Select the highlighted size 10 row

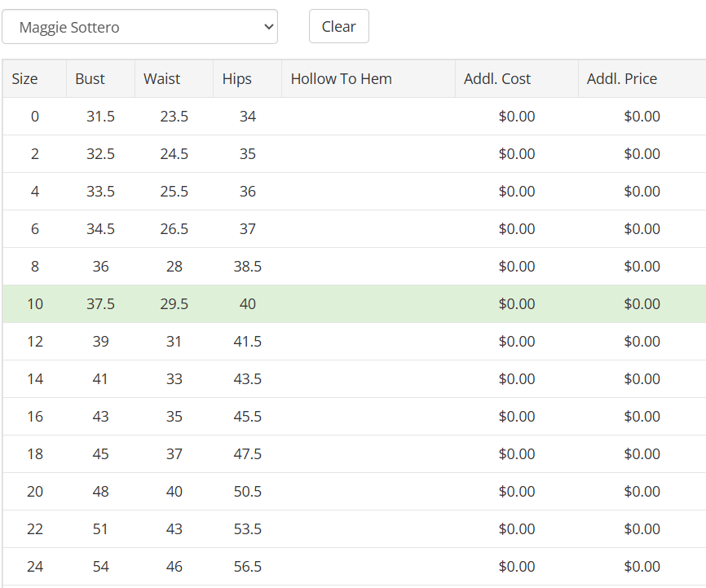pos(35,304)
